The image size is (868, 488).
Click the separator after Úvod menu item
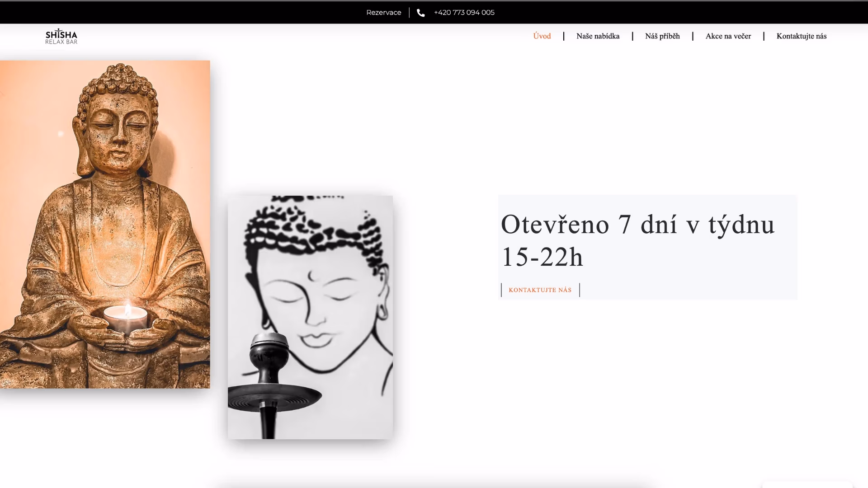[x=563, y=36]
